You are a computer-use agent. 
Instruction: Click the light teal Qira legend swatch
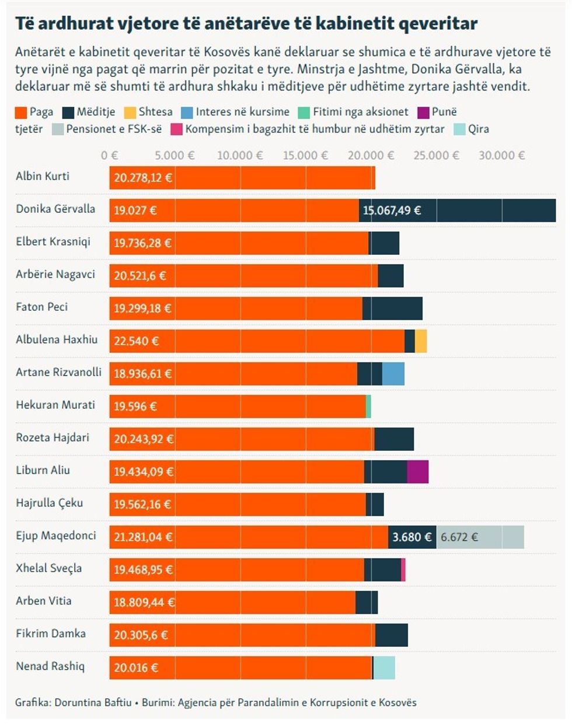coord(460,129)
